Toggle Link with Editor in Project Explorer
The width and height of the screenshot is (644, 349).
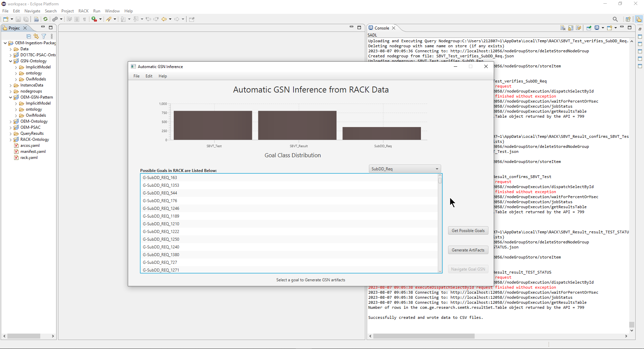pos(36,36)
